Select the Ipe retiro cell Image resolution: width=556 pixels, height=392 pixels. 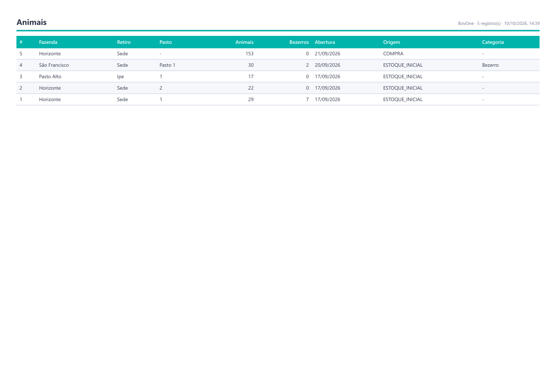(121, 77)
